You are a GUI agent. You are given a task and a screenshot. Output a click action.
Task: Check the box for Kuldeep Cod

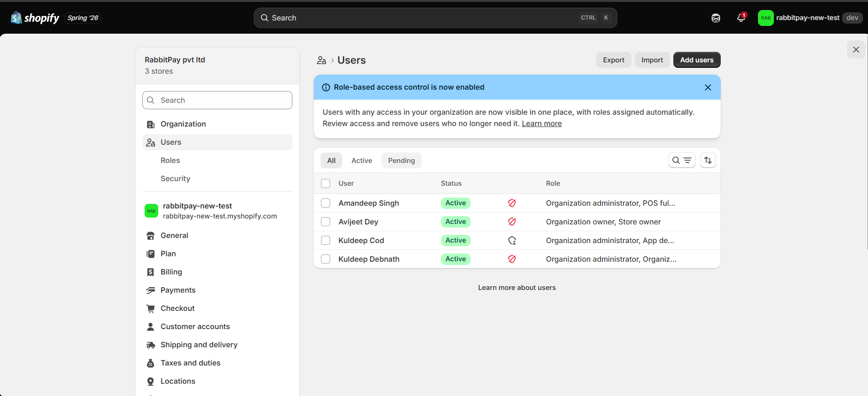(x=326, y=240)
